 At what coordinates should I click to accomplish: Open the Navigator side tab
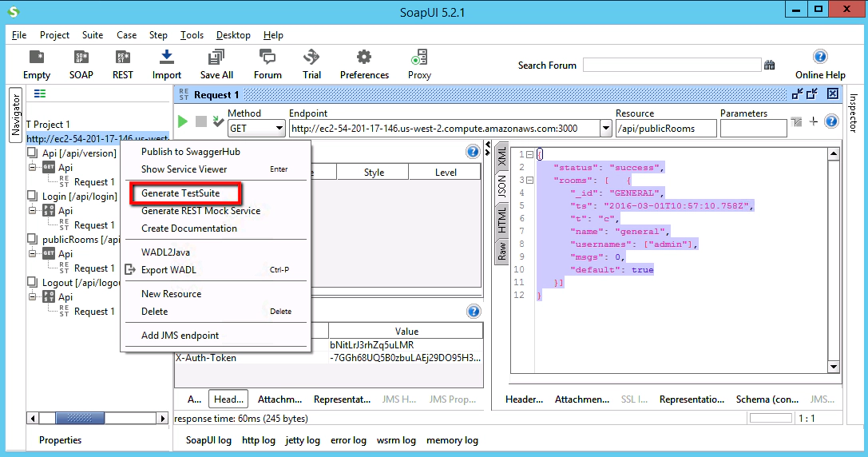[16, 115]
